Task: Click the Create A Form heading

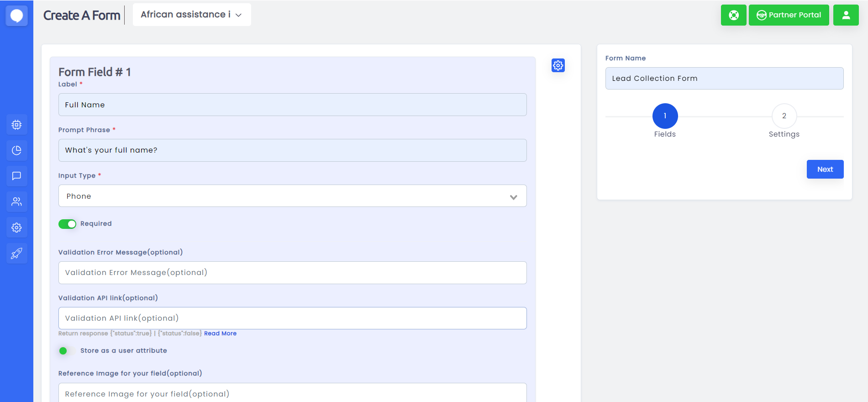Action: click(82, 16)
